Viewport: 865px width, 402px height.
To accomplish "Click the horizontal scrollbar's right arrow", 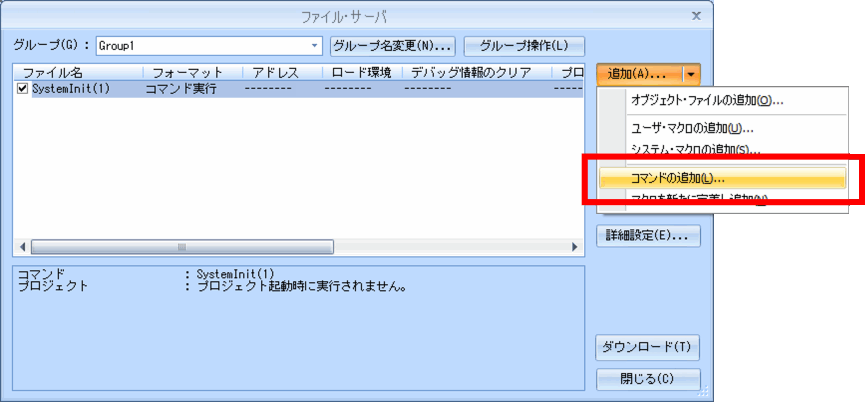I will coord(575,247).
